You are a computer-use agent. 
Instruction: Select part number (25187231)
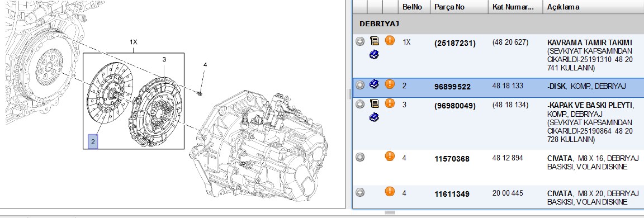click(x=455, y=43)
